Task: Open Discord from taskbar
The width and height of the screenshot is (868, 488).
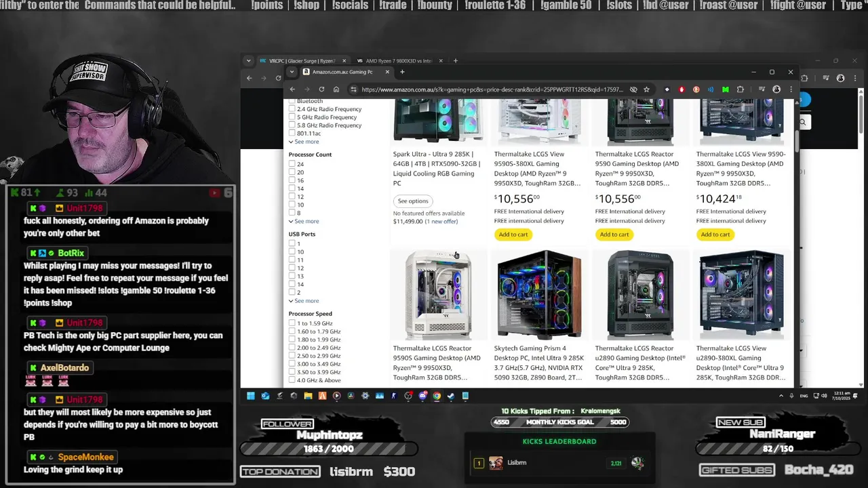Action: click(x=422, y=396)
